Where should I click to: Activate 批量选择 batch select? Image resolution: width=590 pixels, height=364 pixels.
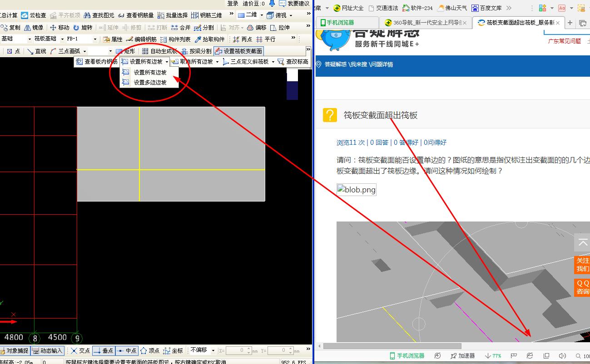pyautogui.click(x=172, y=15)
